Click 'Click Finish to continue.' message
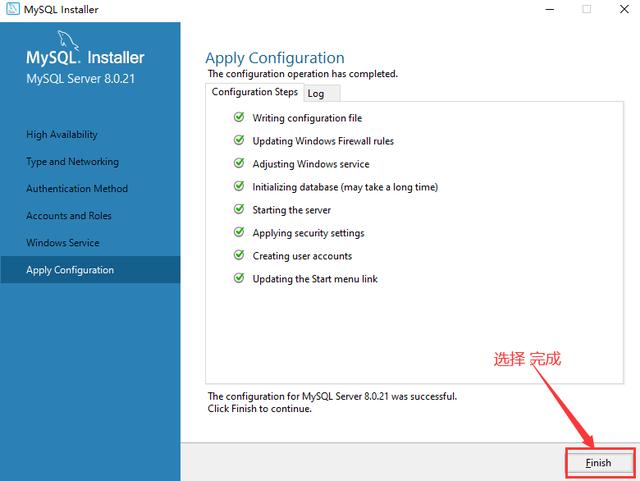The width and height of the screenshot is (640, 481). point(259,409)
